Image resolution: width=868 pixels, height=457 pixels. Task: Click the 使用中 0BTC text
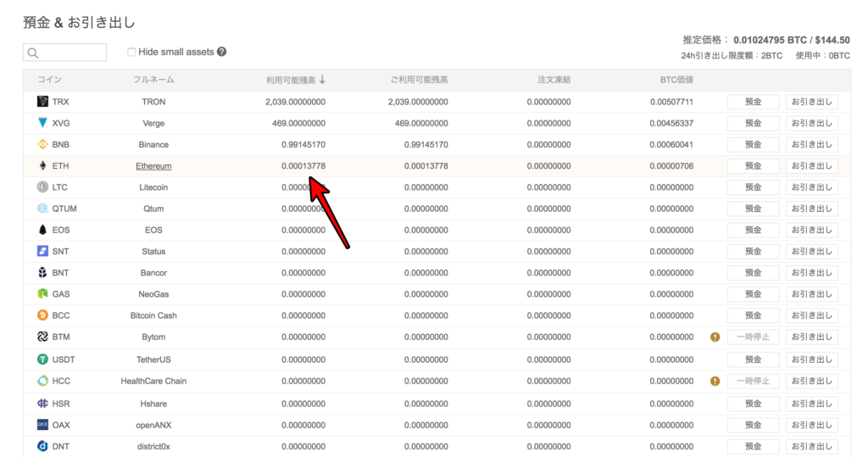click(x=822, y=55)
